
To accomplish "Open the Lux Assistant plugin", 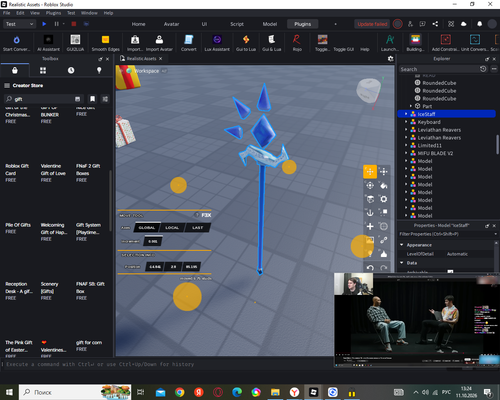I will [217, 43].
